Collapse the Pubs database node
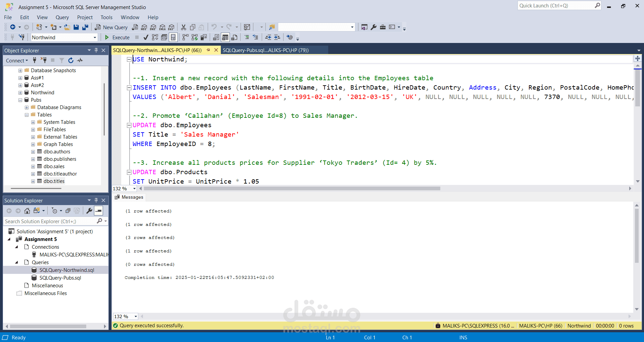 pos(20,100)
